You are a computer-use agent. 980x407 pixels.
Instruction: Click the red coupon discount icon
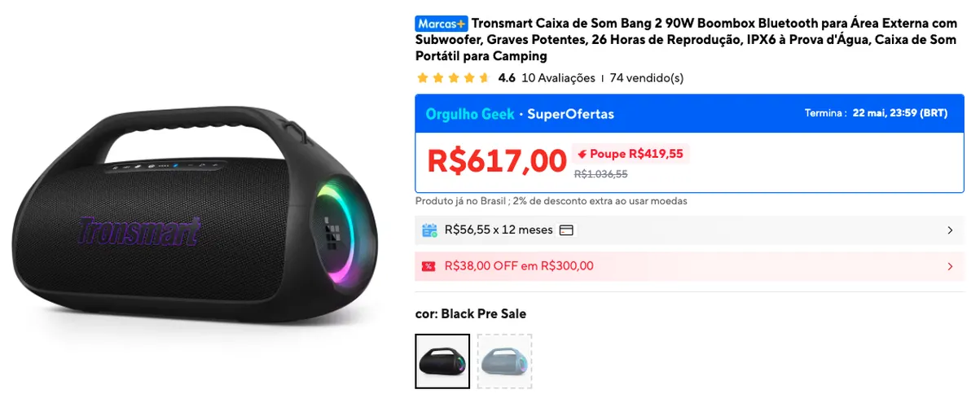click(428, 266)
